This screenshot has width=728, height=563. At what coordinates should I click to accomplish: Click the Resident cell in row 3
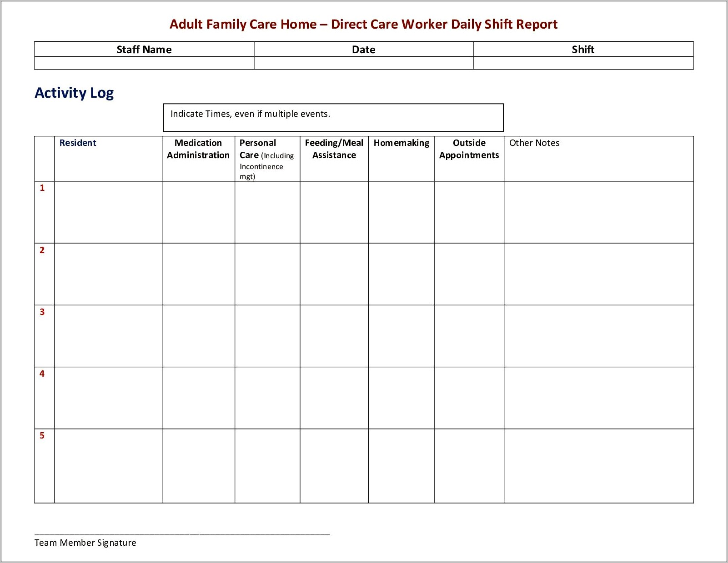(x=108, y=336)
